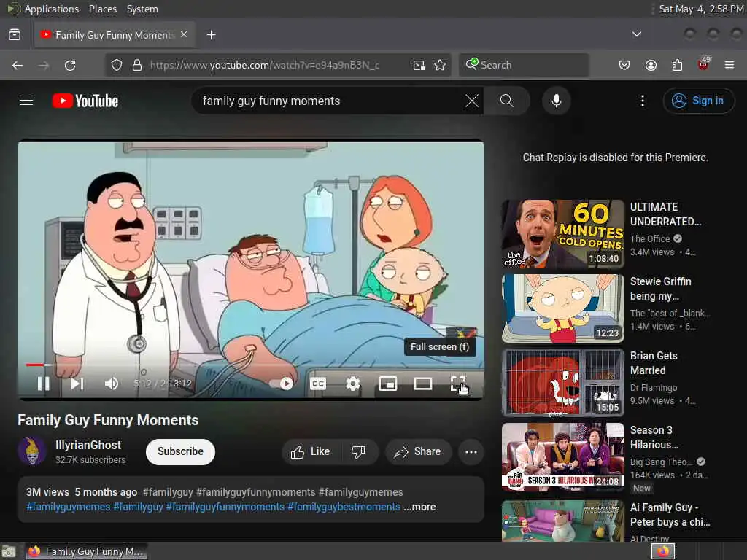Click the Sign in button
747x560 pixels.
pos(698,101)
